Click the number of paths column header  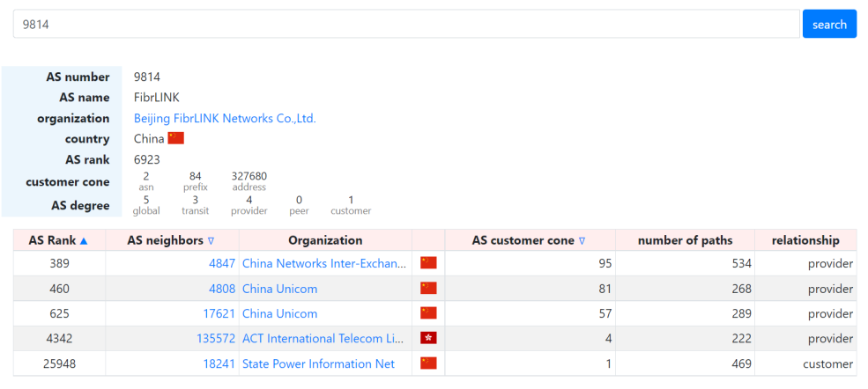point(685,240)
